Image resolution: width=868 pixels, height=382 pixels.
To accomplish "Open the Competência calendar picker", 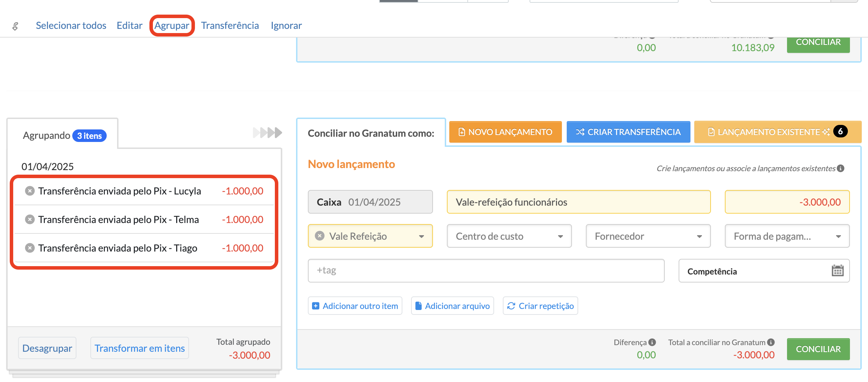I will 837,271.
